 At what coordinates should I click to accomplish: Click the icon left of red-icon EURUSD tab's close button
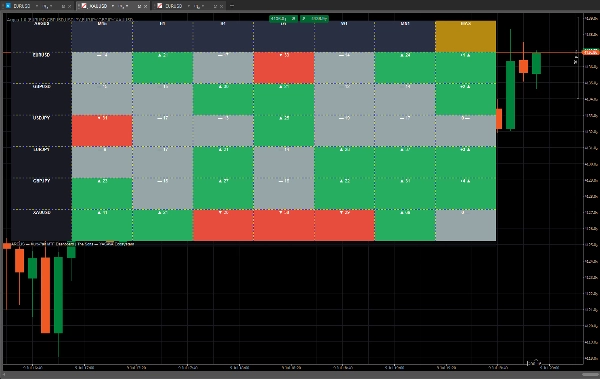tap(215, 6)
